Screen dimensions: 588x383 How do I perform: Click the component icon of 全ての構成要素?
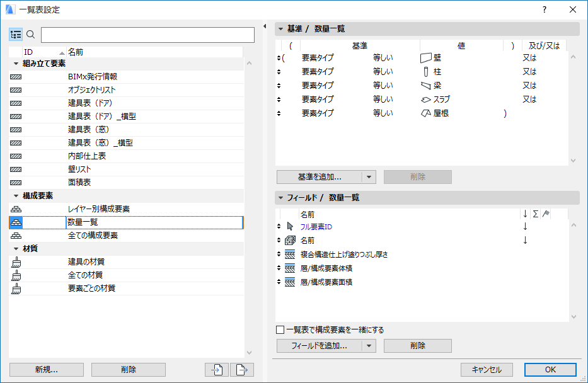pos(16,236)
